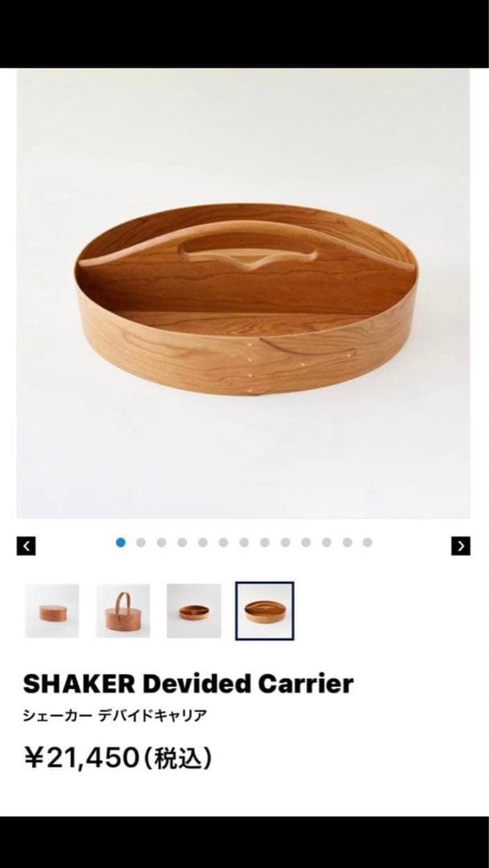Select the fourth carousel dot
Image resolution: width=489 pixels, height=868 pixels.
(182, 542)
